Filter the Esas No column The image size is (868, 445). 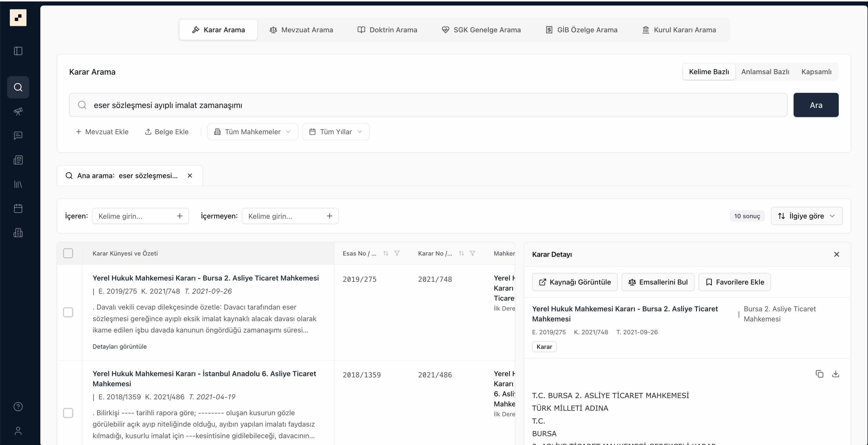coord(397,253)
